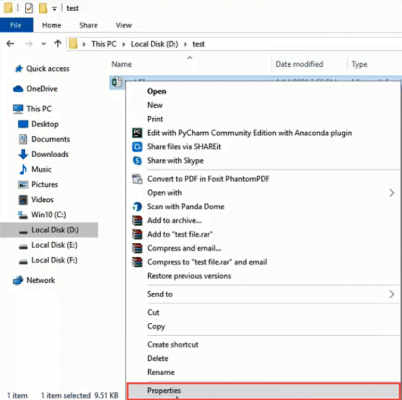This screenshot has width=402, height=400.
Task: Switch to the View ribbon tab
Action: [124, 25]
